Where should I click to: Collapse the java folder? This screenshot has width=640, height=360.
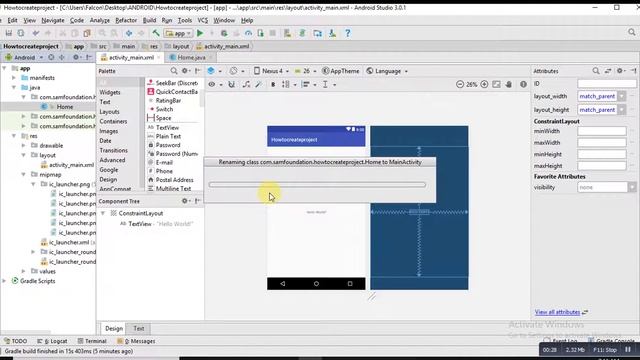point(14,87)
